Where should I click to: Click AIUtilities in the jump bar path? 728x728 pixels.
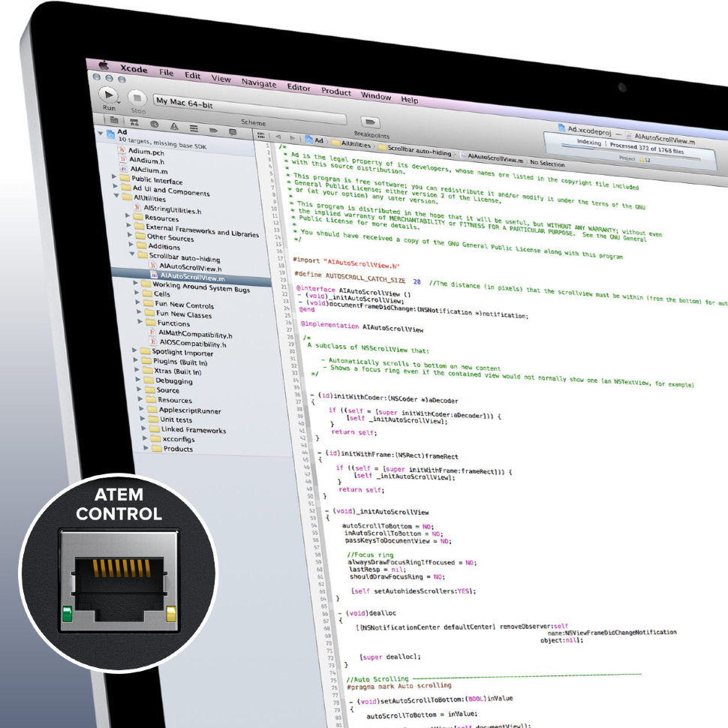(x=355, y=144)
